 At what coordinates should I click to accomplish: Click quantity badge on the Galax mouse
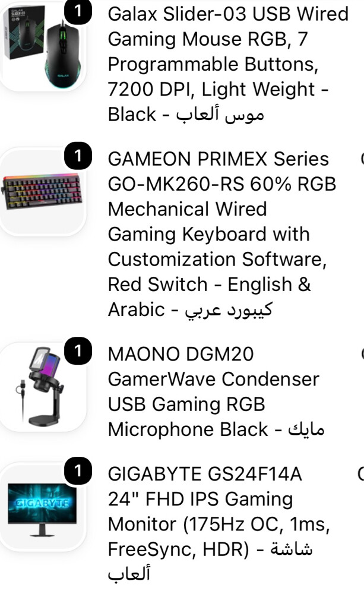tap(78, 11)
